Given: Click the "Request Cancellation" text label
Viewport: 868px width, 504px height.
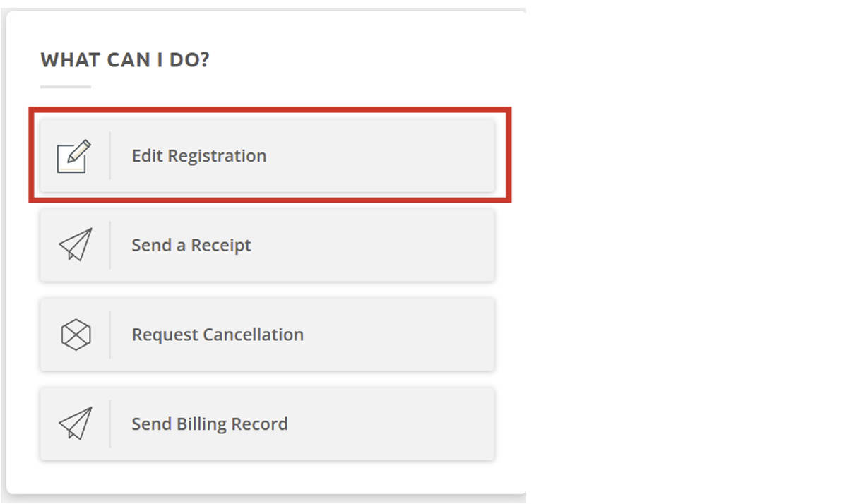Looking at the screenshot, I should click(x=218, y=335).
